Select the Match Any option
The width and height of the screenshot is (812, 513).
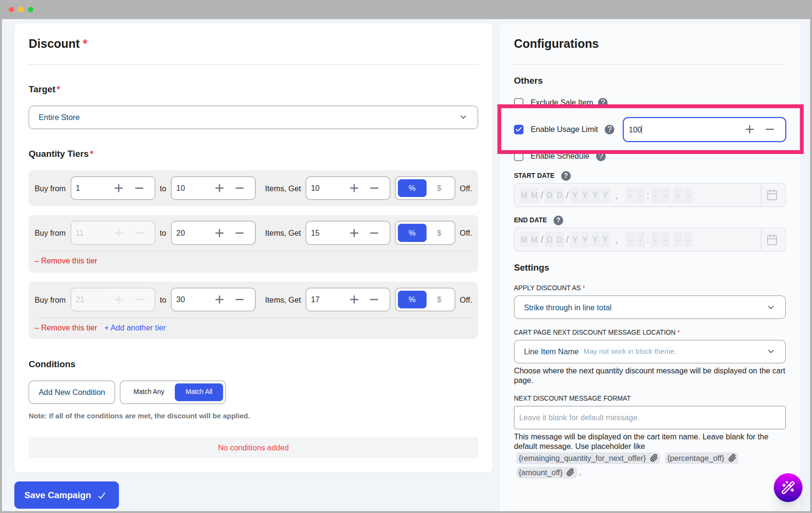[149, 392]
